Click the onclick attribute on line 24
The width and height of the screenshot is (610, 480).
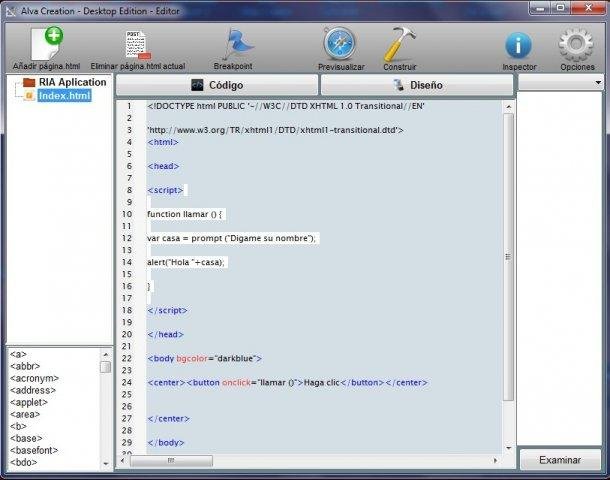[x=236, y=383]
